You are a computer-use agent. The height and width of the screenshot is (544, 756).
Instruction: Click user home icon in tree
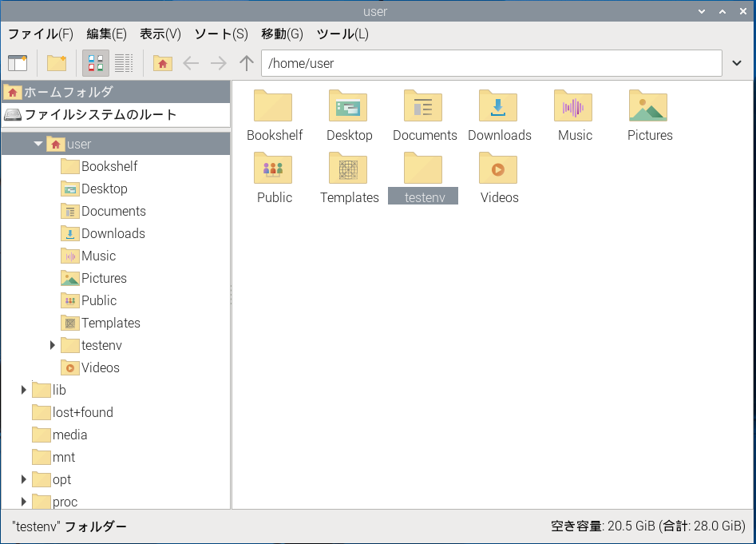tap(55, 144)
